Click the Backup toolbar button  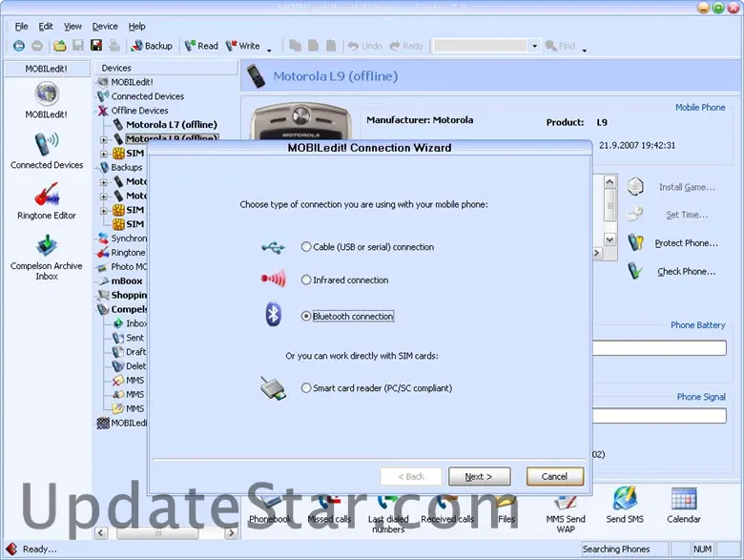tap(152, 46)
